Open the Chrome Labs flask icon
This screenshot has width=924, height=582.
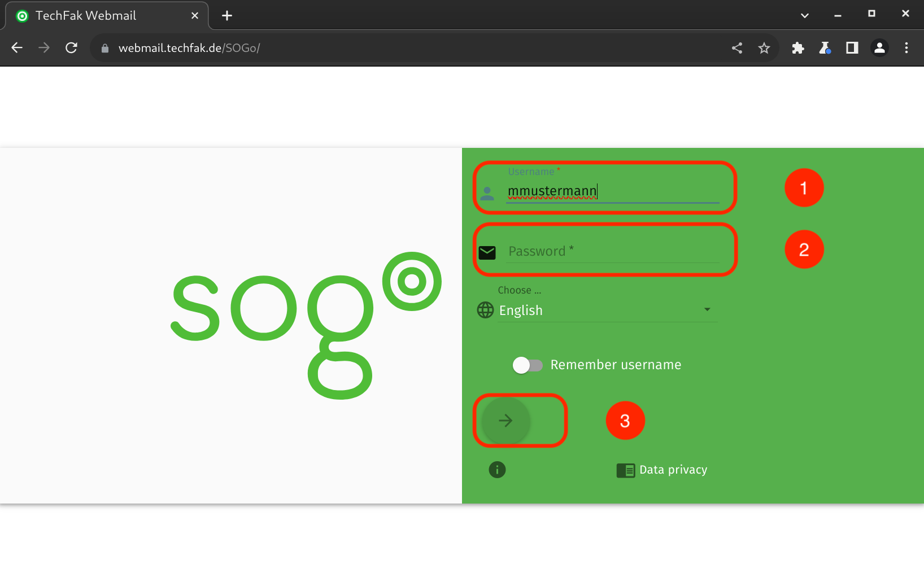click(825, 48)
